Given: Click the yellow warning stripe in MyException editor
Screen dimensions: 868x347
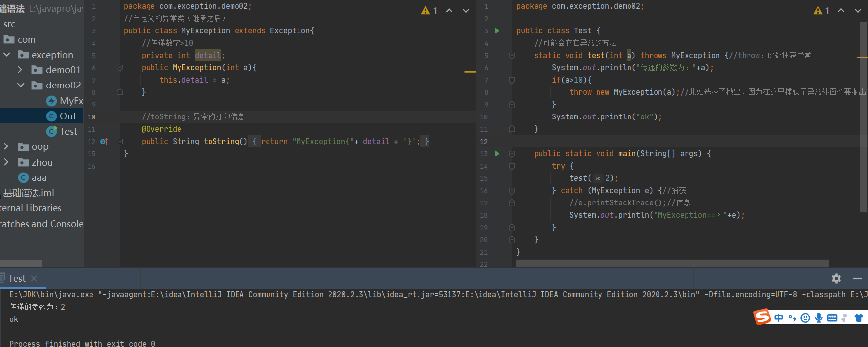Looking at the screenshot, I should point(470,72).
